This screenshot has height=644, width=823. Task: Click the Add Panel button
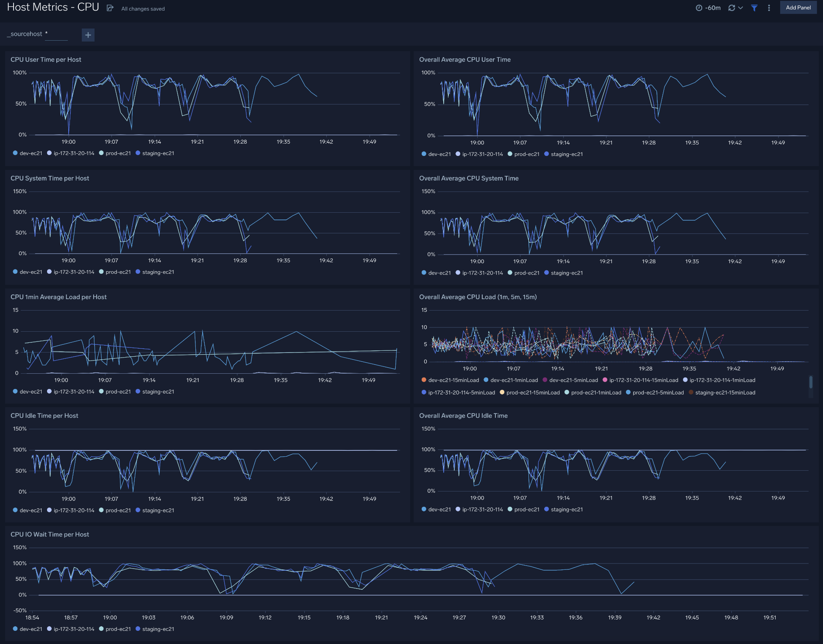coord(798,7)
